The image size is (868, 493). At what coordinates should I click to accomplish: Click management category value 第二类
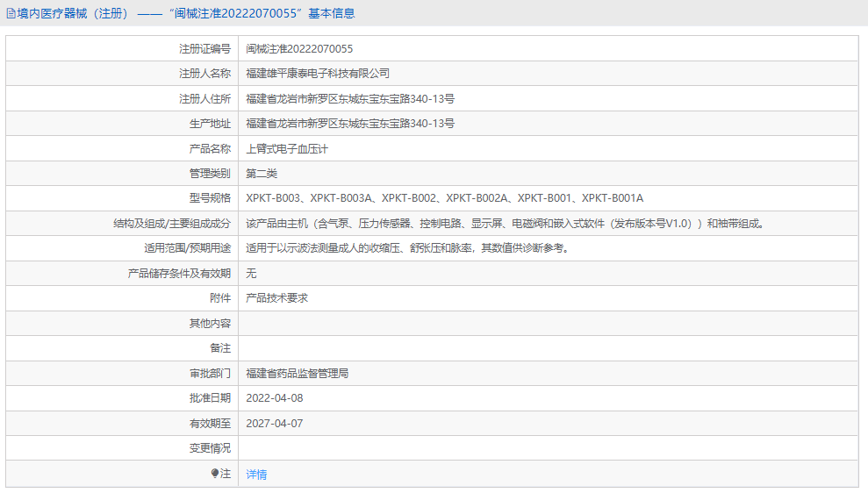(262, 174)
